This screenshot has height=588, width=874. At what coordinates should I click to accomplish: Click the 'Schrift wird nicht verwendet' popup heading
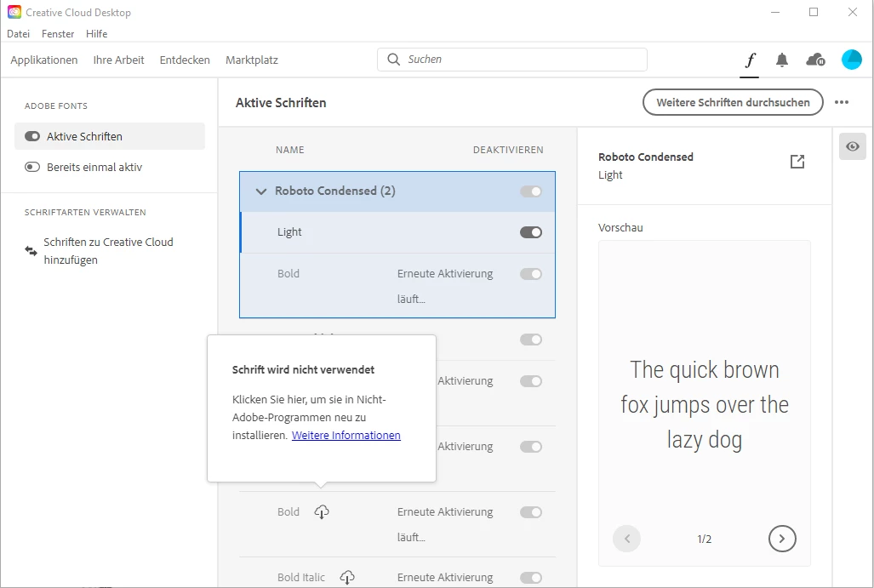303,369
